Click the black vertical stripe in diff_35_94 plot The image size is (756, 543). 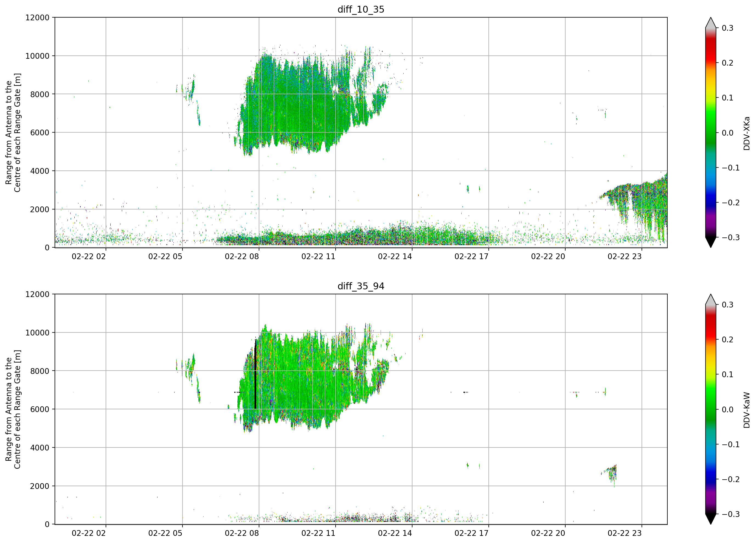tap(255, 374)
